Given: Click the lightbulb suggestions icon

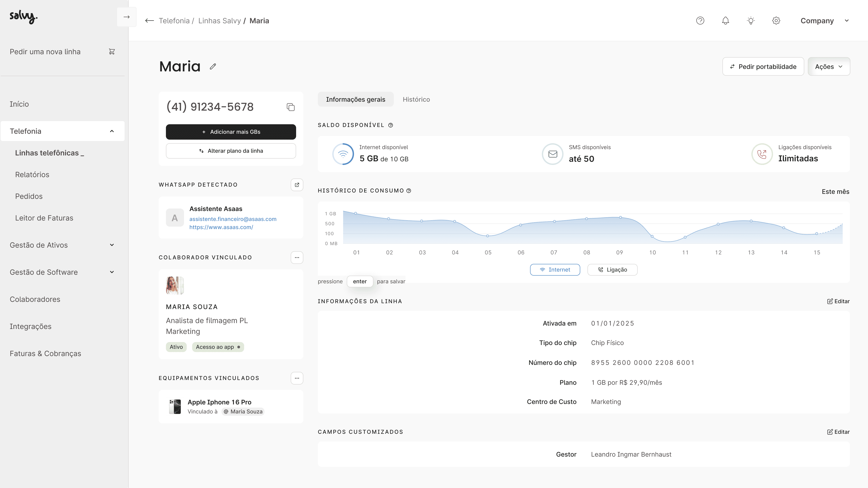Looking at the screenshot, I should [750, 21].
